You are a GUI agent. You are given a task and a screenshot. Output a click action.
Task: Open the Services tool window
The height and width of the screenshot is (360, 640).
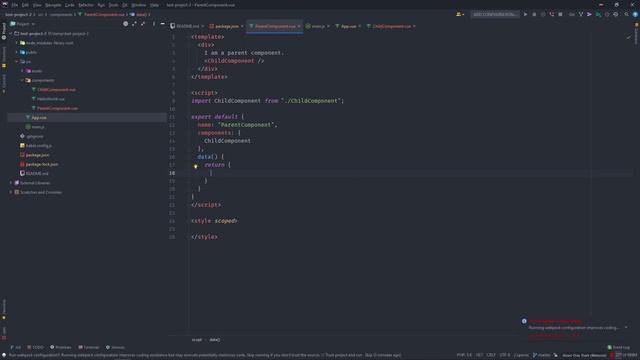tap(115, 347)
